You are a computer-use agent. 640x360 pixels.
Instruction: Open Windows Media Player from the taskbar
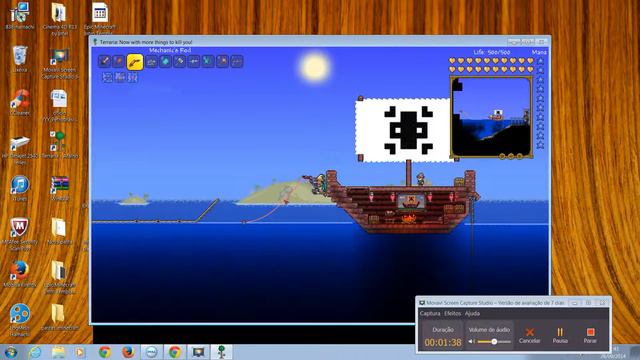click(x=80, y=352)
